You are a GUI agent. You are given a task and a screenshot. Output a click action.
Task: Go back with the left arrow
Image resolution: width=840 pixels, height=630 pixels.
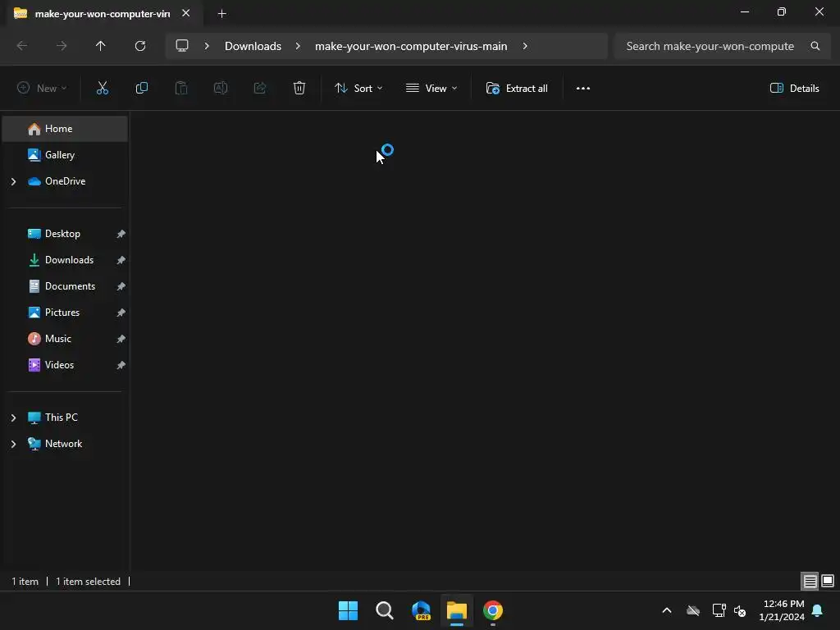tap(22, 46)
